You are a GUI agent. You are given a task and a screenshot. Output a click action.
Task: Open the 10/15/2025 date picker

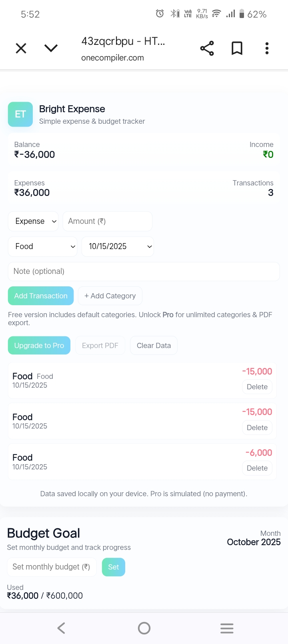click(x=118, y=246)
